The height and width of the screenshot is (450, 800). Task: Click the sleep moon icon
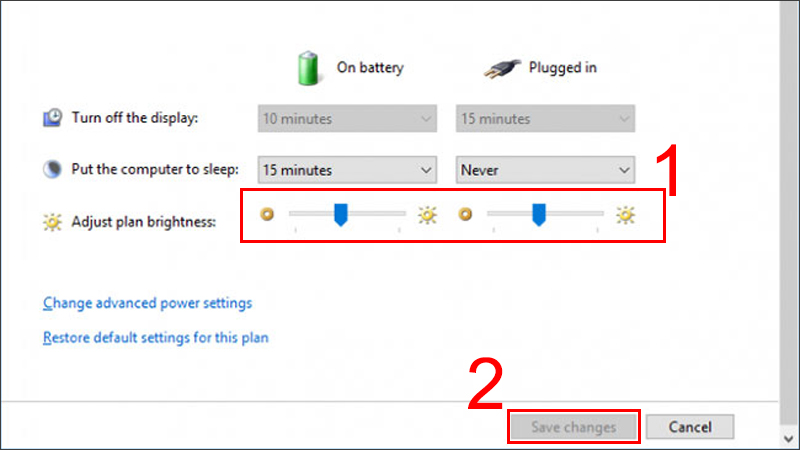pos(53,170)
